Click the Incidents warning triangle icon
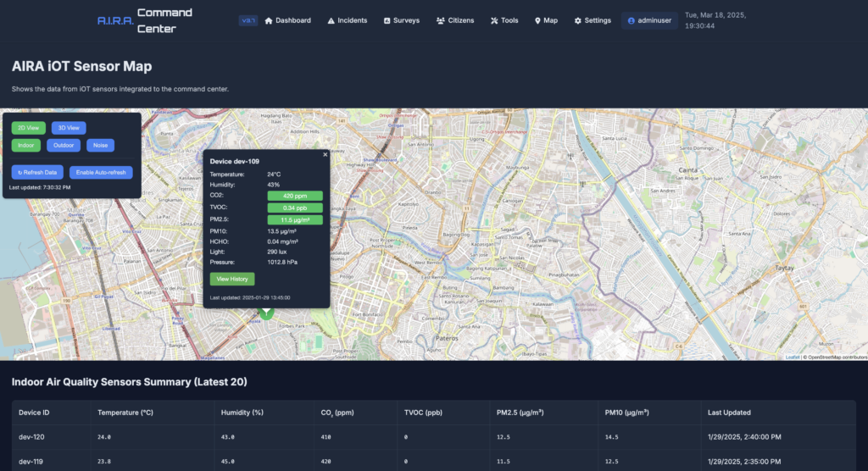This screenshot has width=868, height=471. coord(331,20)
